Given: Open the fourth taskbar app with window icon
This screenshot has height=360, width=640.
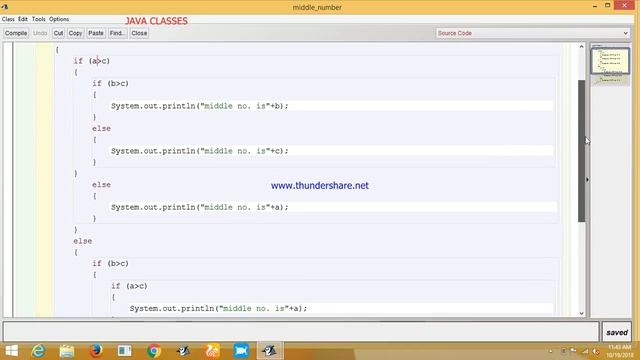Looking at the screenshot, I should point(124,351).
